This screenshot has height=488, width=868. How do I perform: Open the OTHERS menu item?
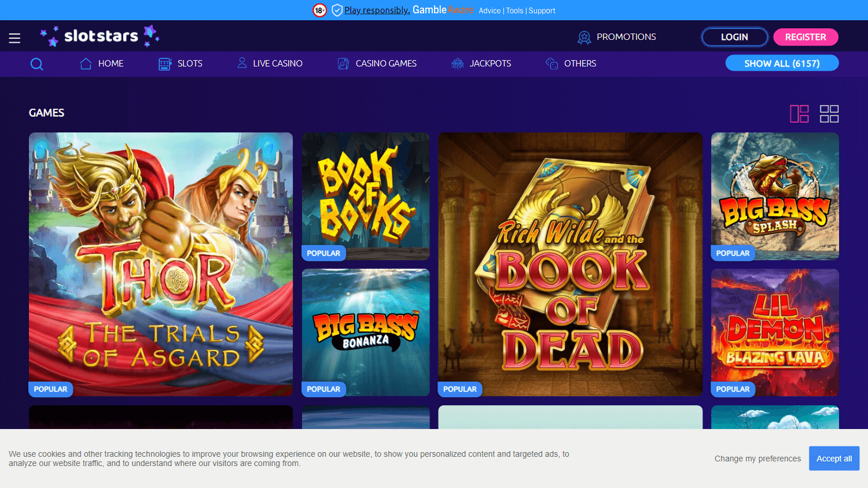pos(580,64)
